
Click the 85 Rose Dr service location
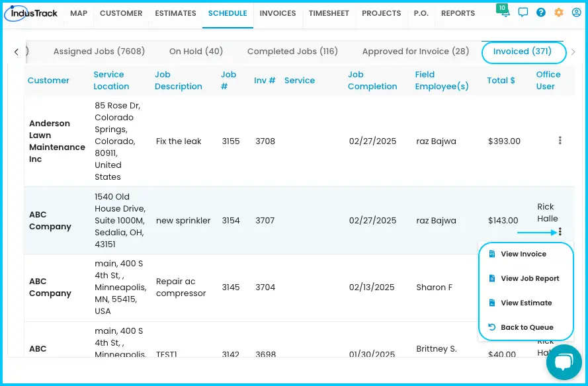tap(117, 141)
